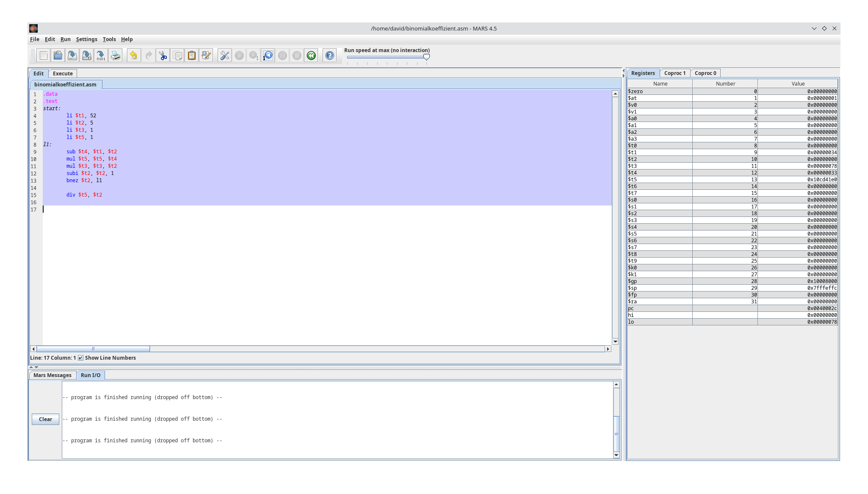Screen dimensions: 868x494
Task: Open the Run menu
Action: tap(65, 39)
